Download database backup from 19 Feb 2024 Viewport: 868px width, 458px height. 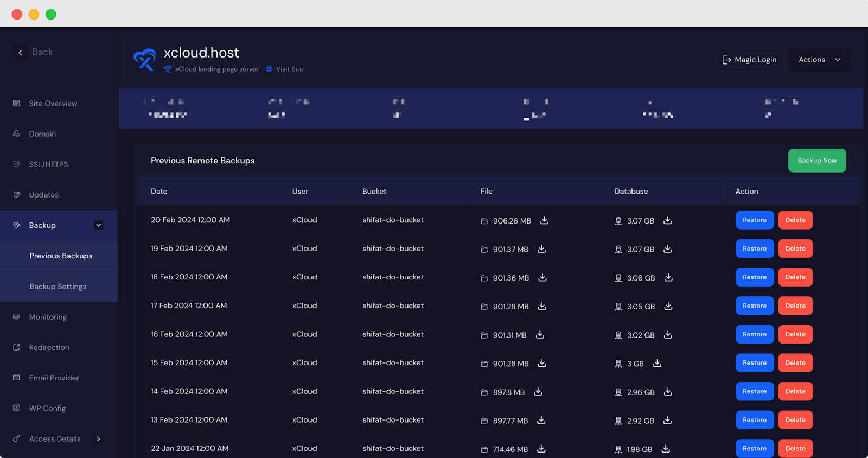[667, 249]
